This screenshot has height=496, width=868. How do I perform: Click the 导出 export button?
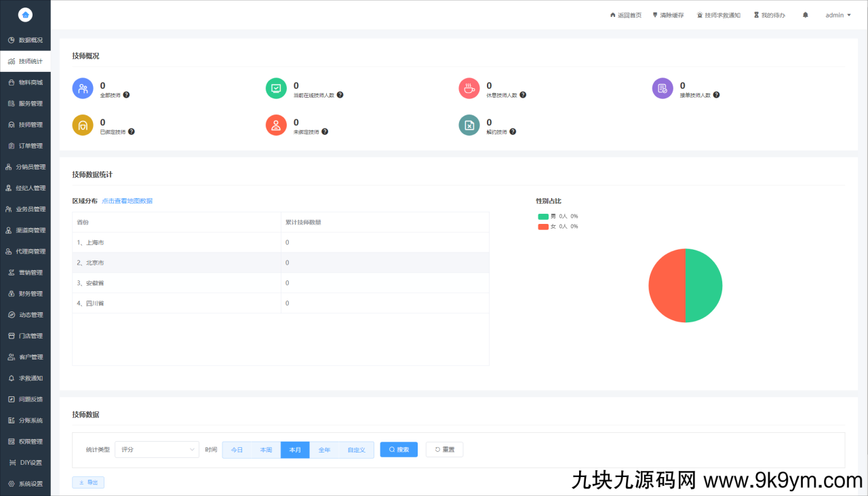[88, 482]
